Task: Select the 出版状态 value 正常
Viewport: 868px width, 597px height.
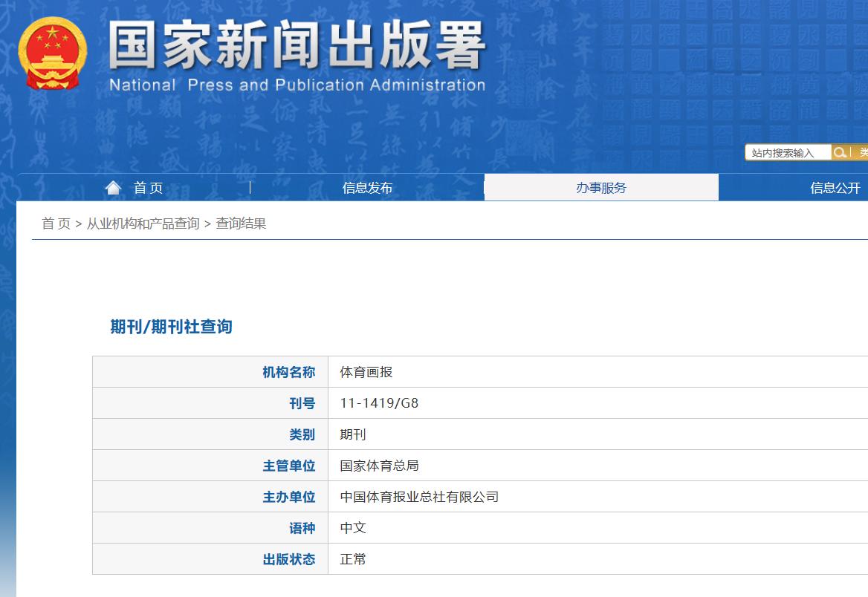Action: [352, 559]
